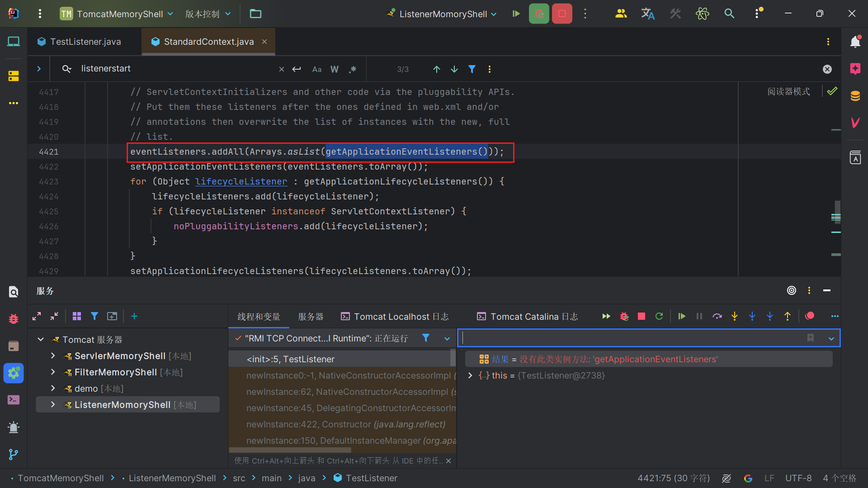
Task: Click UTF-8 encoding in status bar
Action: [798, 478]
